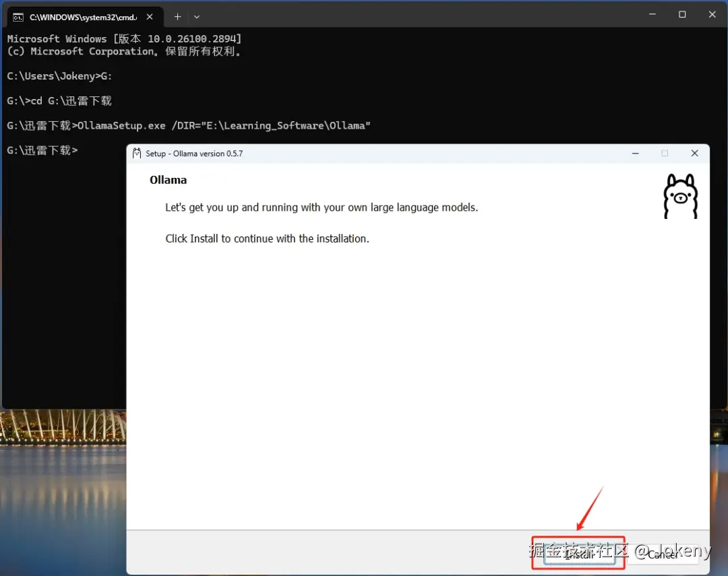
Task: Minimize the terminal window
Action: coord(653,14)
